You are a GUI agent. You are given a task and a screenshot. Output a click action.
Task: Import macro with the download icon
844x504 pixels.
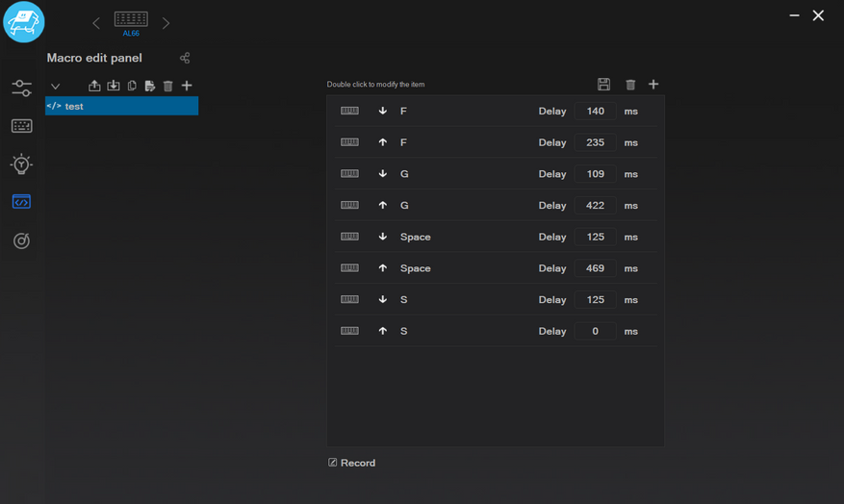click(113, 86)
